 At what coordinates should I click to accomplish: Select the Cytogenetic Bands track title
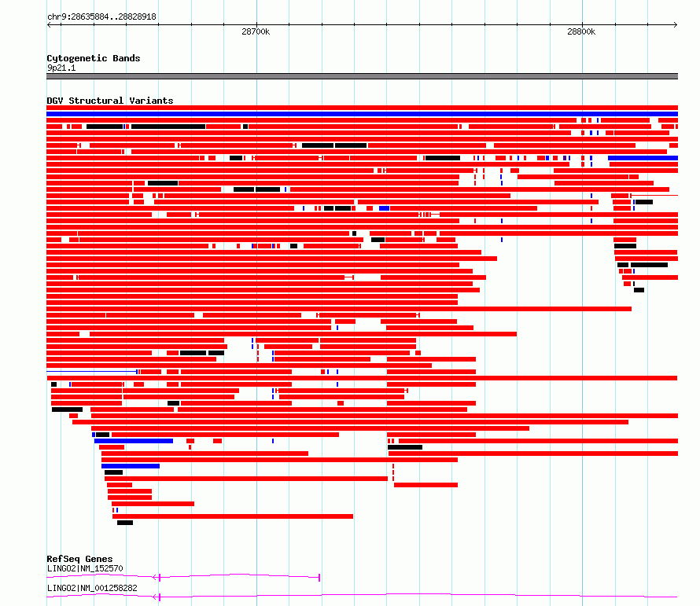94,58
